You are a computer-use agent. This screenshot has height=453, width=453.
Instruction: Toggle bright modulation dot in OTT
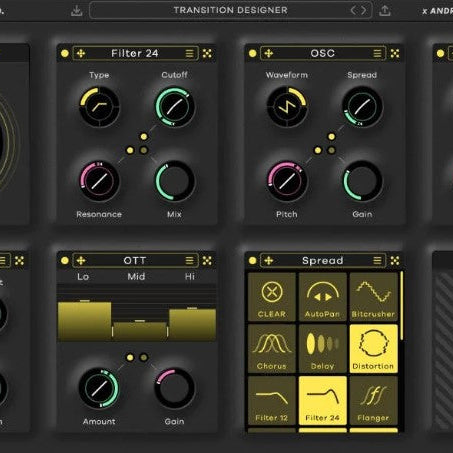click(130, 358)
